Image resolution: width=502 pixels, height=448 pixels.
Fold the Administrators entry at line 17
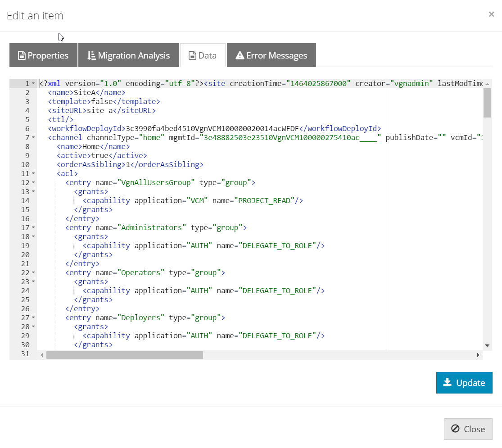33,228
